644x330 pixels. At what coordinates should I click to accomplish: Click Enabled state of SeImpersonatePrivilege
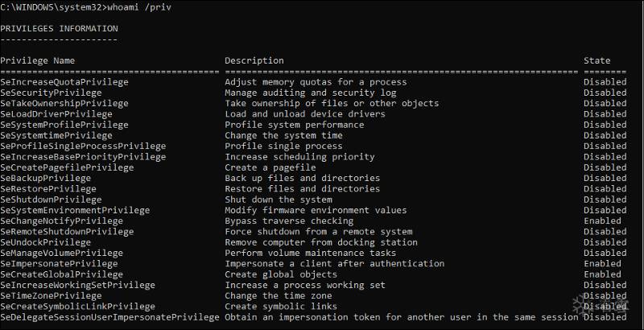602,263
